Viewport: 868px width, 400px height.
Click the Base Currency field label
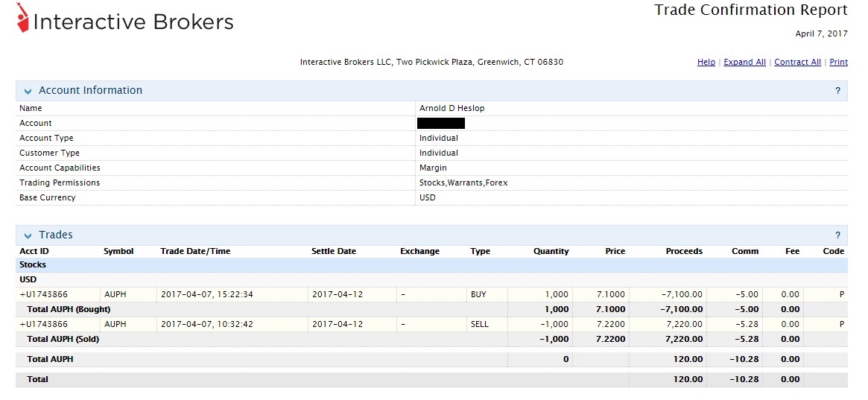click(x=47, y=197)
